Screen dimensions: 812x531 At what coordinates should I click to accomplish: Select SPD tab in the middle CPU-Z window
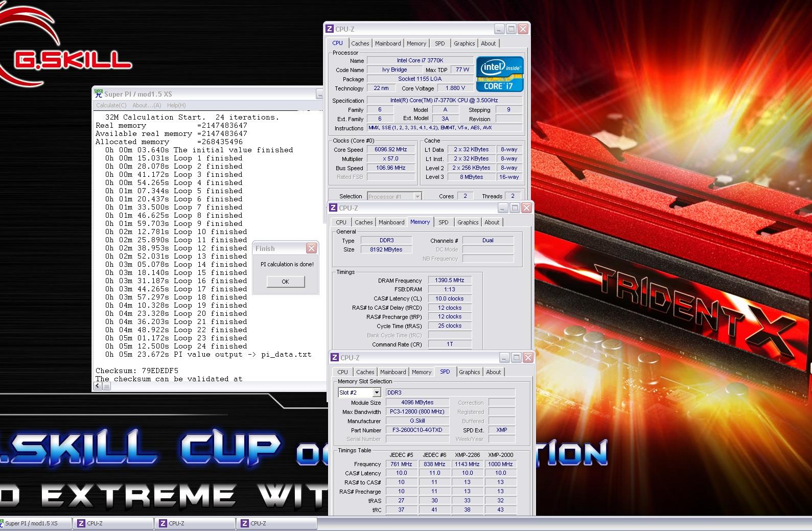tap(444, 222)
